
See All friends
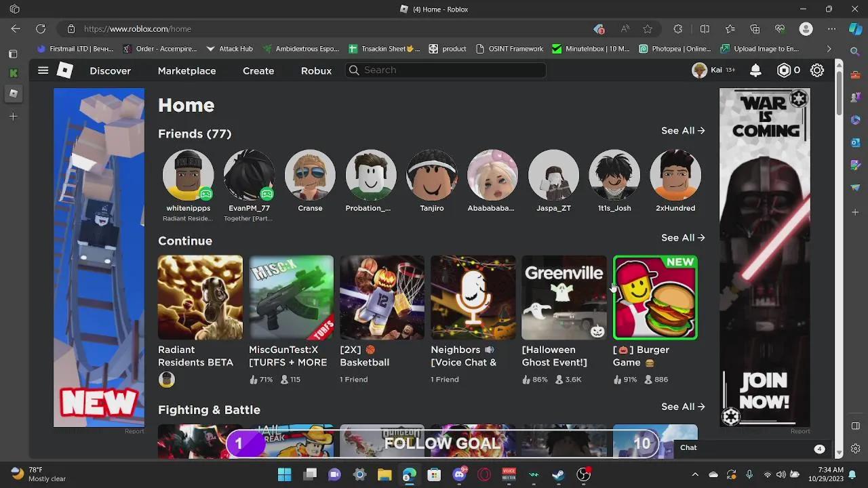tap(683, 131)
